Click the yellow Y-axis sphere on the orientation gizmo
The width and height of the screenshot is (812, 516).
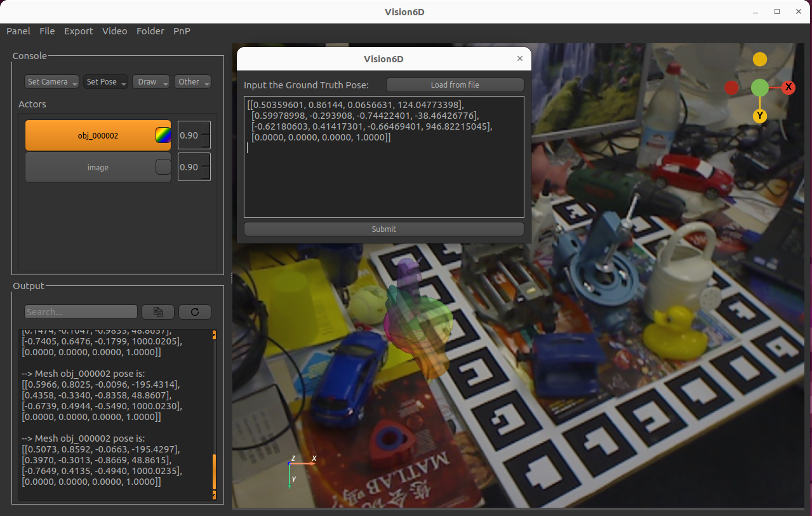pyautogui.click(x=759, y=116)
